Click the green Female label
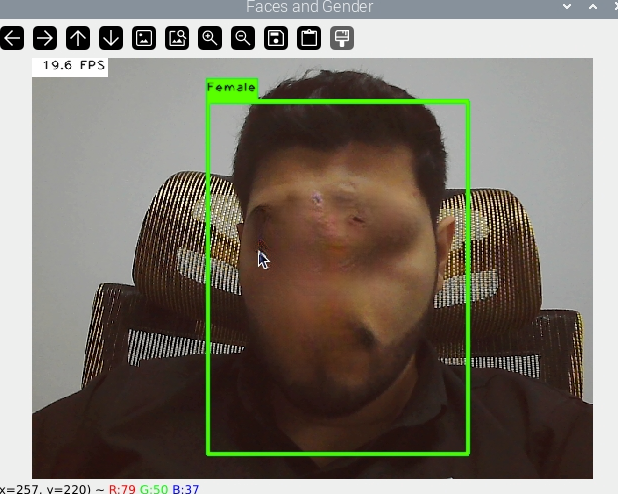Viewport: 618px width, 494px height. (232, 87)
